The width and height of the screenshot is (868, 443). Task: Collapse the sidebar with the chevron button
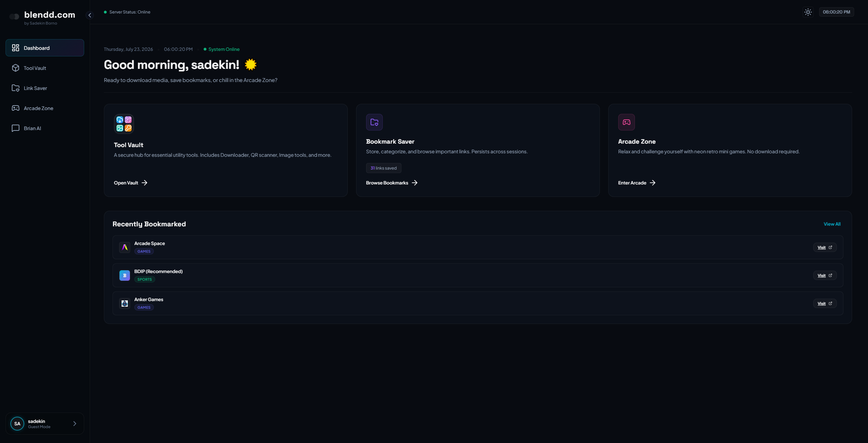coord(90,15)
